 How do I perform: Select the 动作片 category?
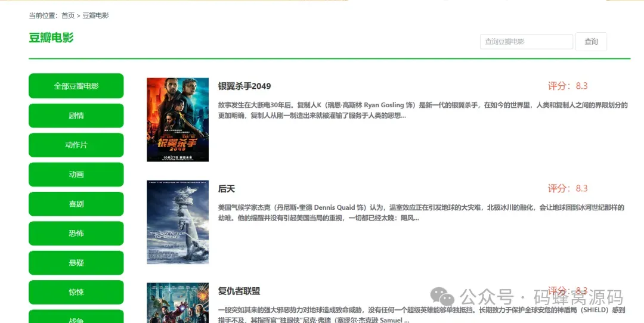tap(76, 145)
